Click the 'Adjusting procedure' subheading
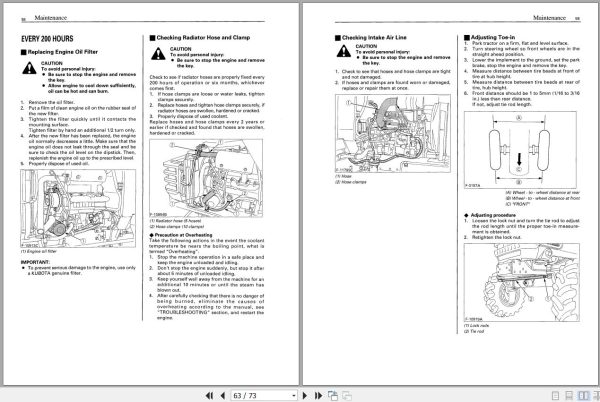This screenshot has width=600, height=402. tap(493, 215)
